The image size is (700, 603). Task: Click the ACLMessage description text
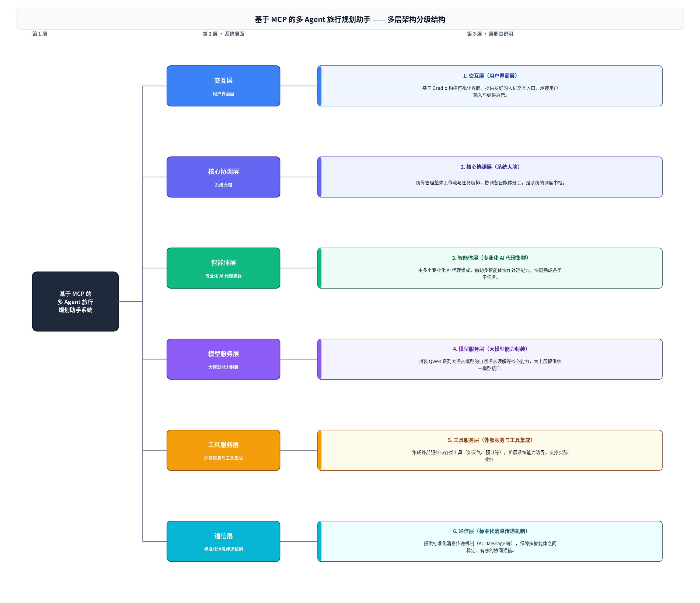tap(490, 547)
